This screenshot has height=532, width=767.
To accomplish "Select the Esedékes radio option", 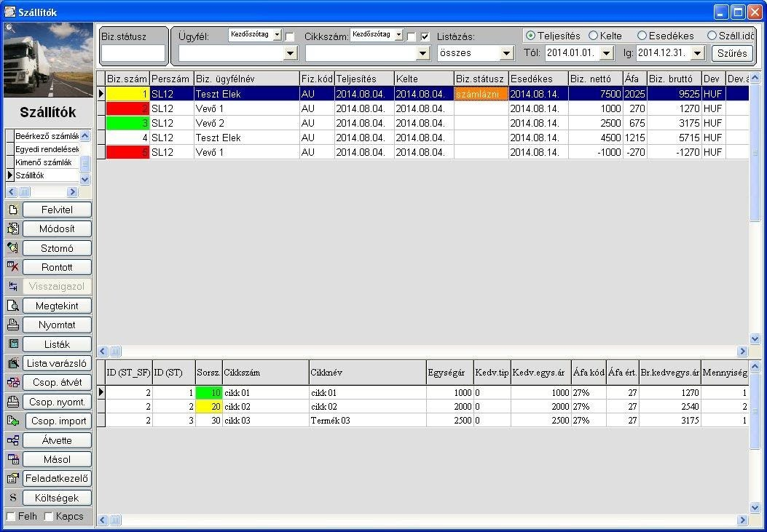I will click(x=642, y=36).
